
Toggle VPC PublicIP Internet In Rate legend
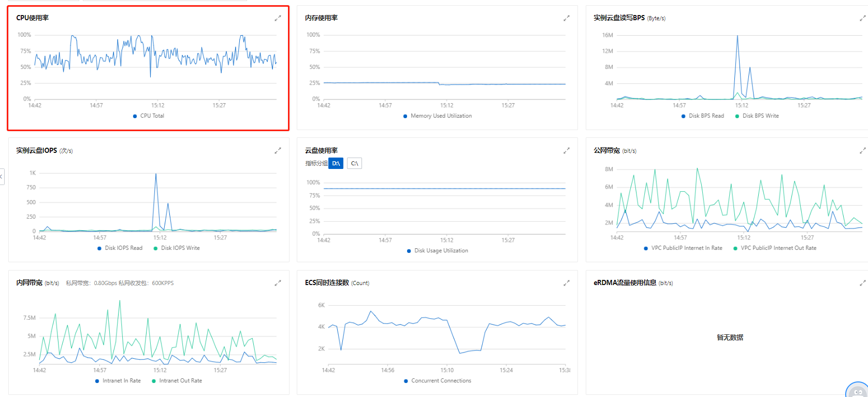click(x=683, y=248)
